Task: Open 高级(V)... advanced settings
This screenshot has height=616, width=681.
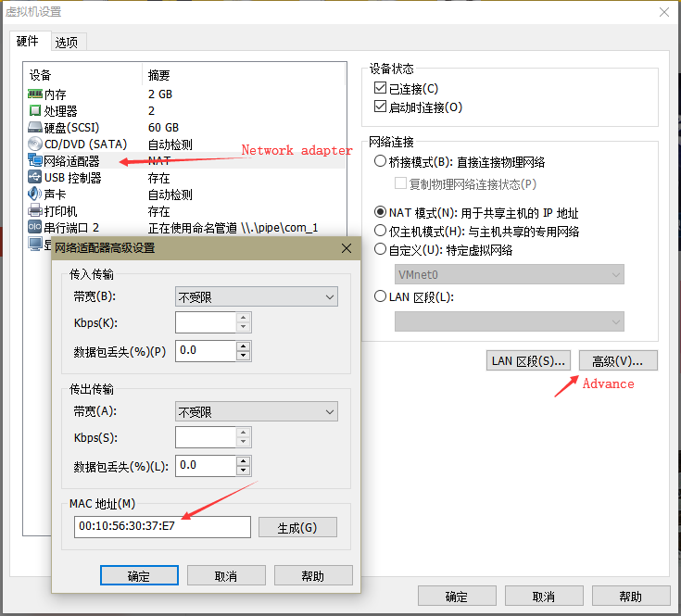Action: (x=619, y=360)
